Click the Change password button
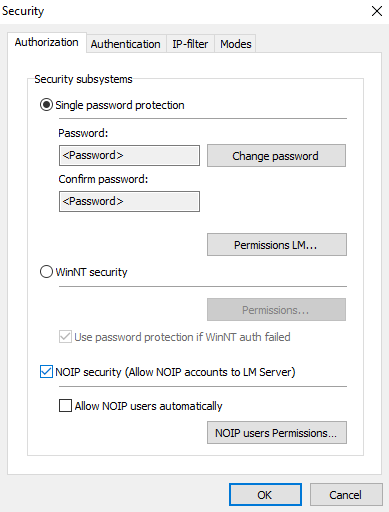The image size is (389, 512). click(276, 156)
